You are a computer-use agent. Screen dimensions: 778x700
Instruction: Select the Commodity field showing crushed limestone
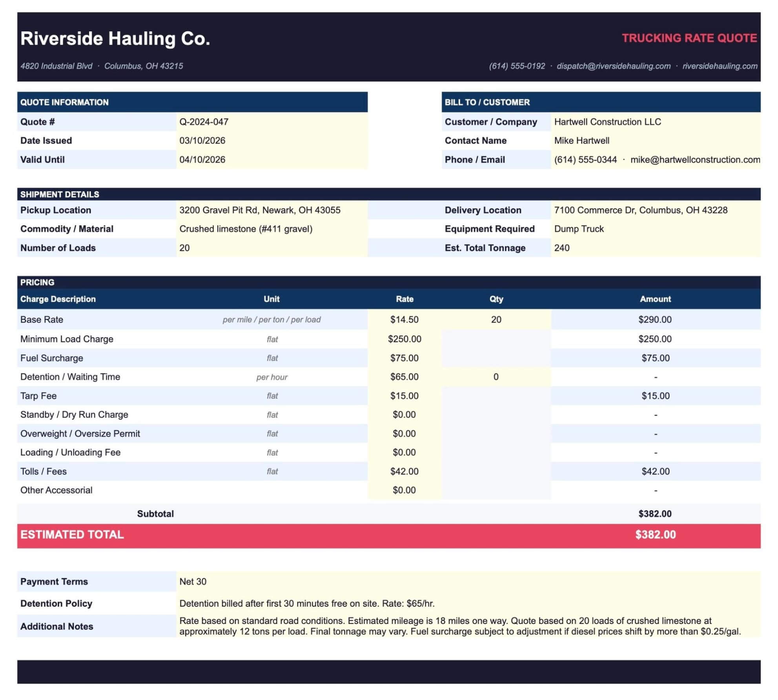[x=247, y=229]
